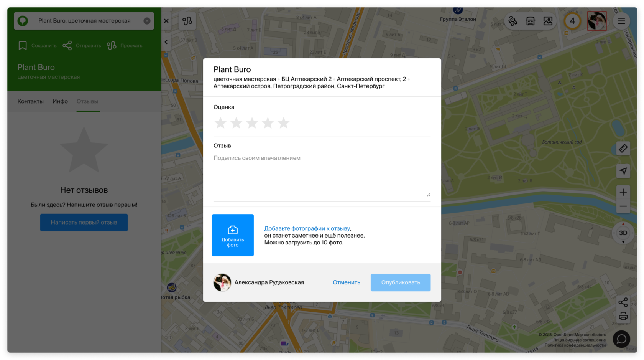Rate three stars in Оценка

(252, 123)
